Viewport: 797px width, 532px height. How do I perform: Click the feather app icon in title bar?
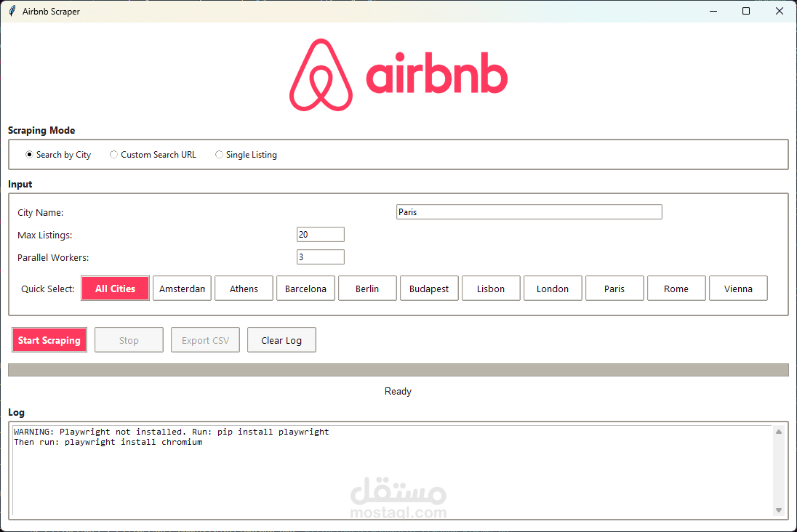click(x=12, y=11)
